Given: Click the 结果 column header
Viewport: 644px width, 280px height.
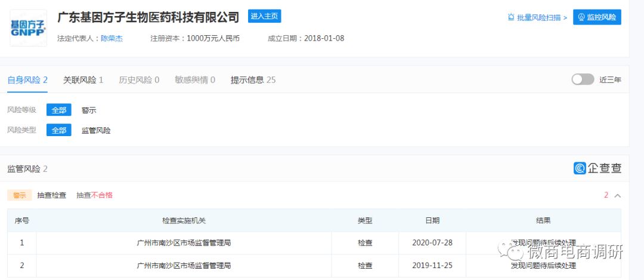Looking at the screenshot, I should point(543,221).
